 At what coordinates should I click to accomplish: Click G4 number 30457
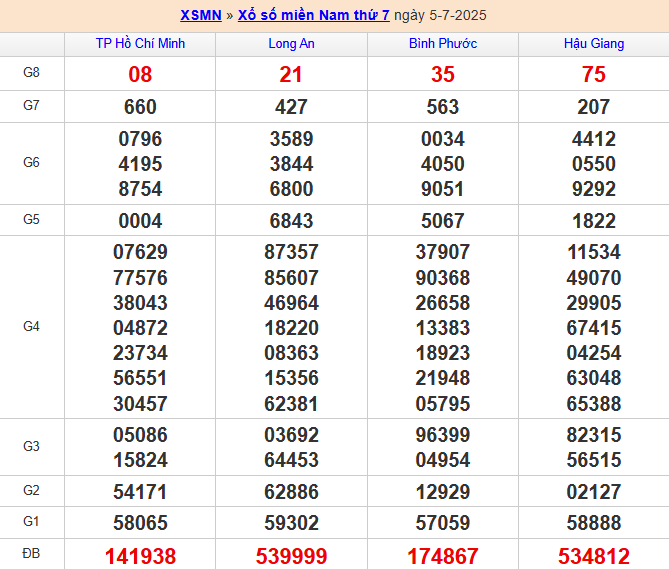coord(140,404)
